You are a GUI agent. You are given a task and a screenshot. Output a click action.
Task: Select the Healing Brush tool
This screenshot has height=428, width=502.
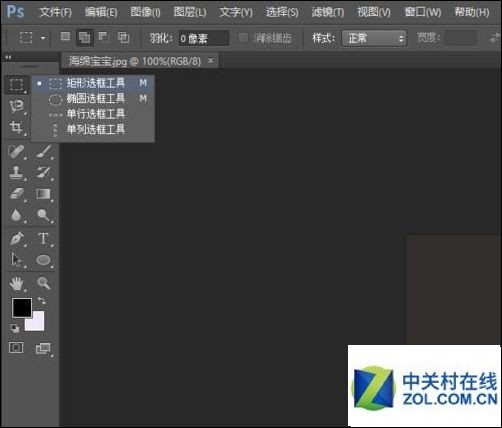tap(16, 152)
